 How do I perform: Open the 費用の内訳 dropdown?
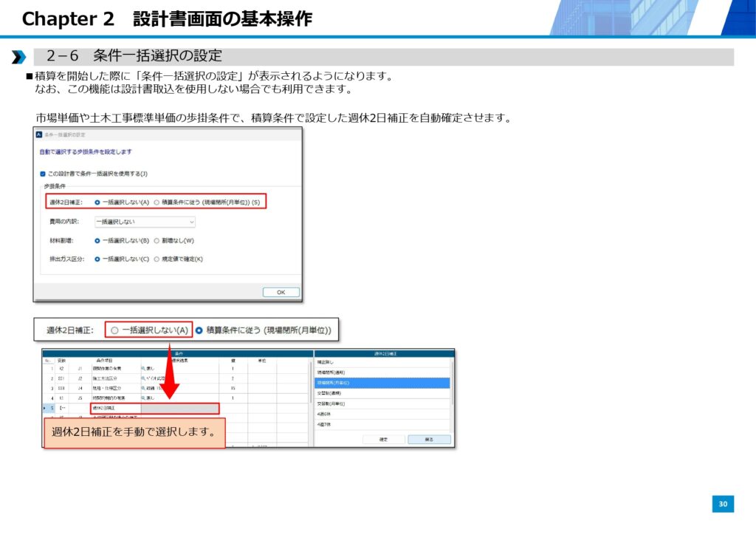[145, 221]
